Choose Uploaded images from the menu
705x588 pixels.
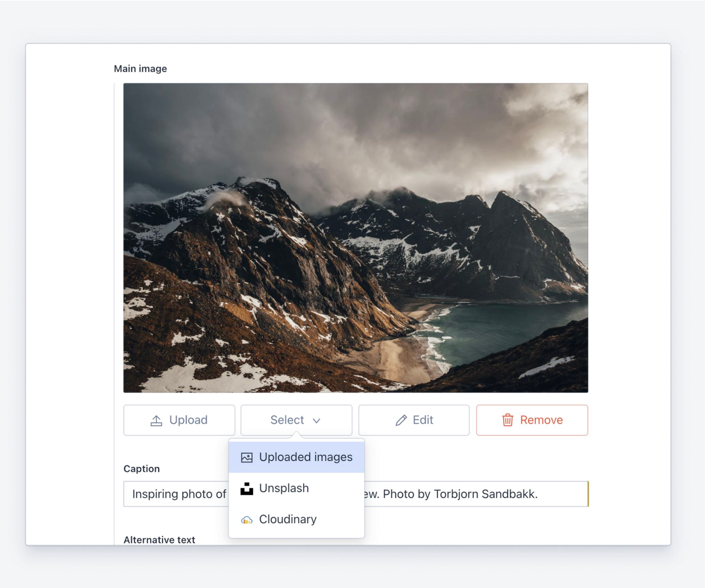pos(305,457)
